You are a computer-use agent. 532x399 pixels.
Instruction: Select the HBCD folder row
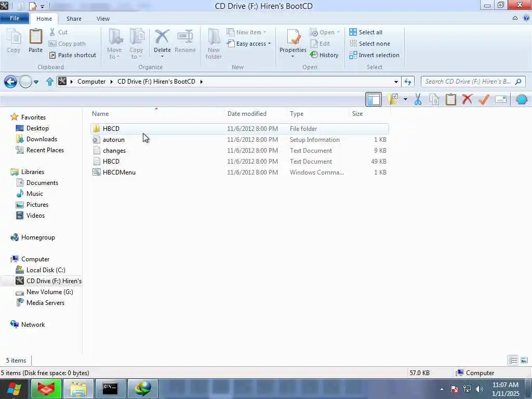coord(240,129)
